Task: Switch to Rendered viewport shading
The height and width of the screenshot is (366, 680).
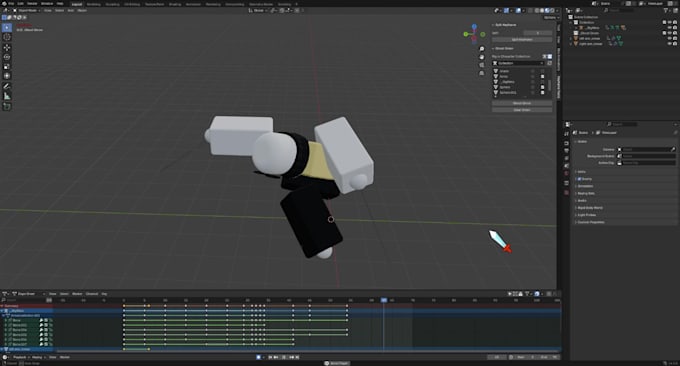Action: pos(552,10)
